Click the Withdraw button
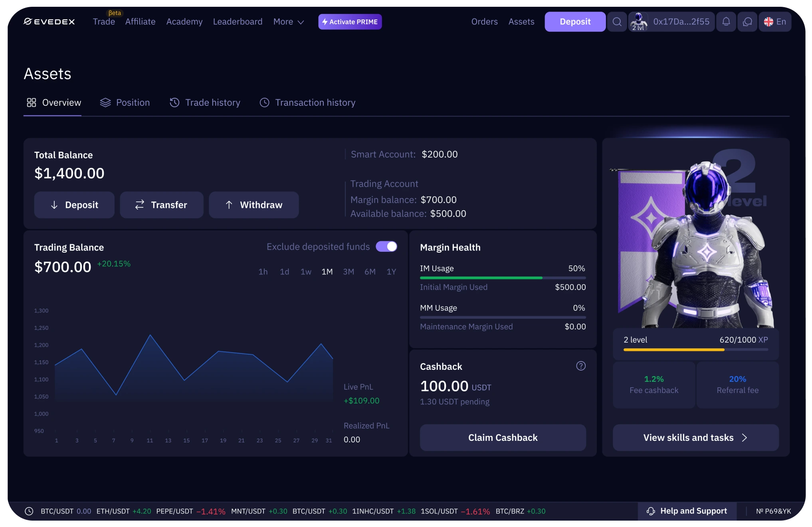The image size is (812, 527). point(254,205)
